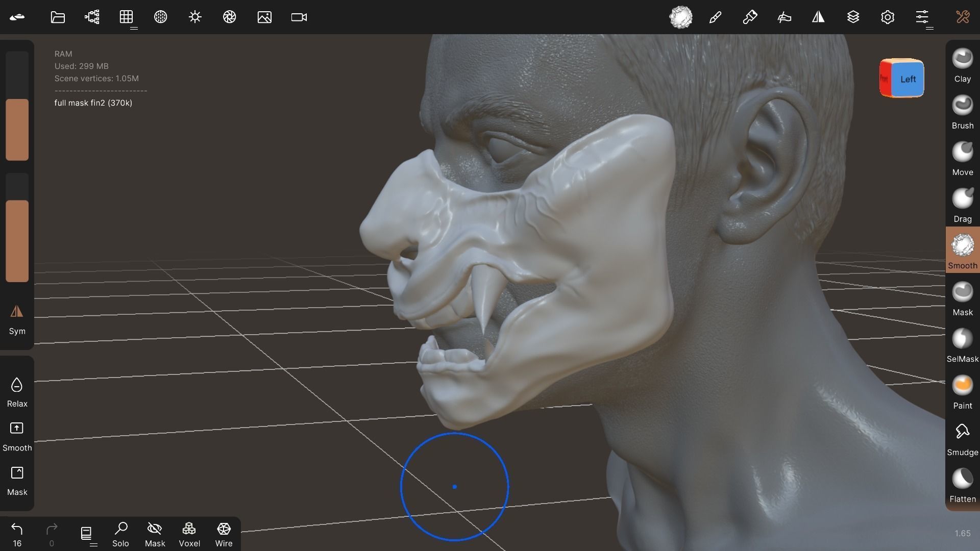
Task: Open the Material sphere menu
Action: [x=161, y=17]
